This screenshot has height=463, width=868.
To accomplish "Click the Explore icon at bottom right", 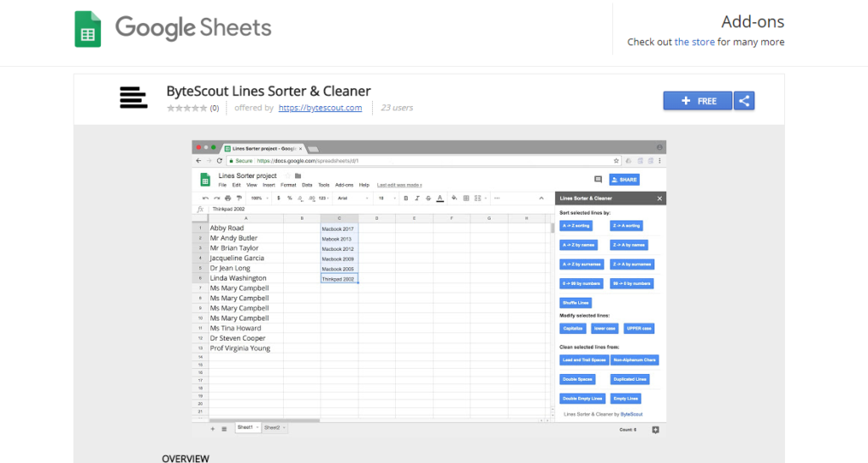I will pos(655,429).
